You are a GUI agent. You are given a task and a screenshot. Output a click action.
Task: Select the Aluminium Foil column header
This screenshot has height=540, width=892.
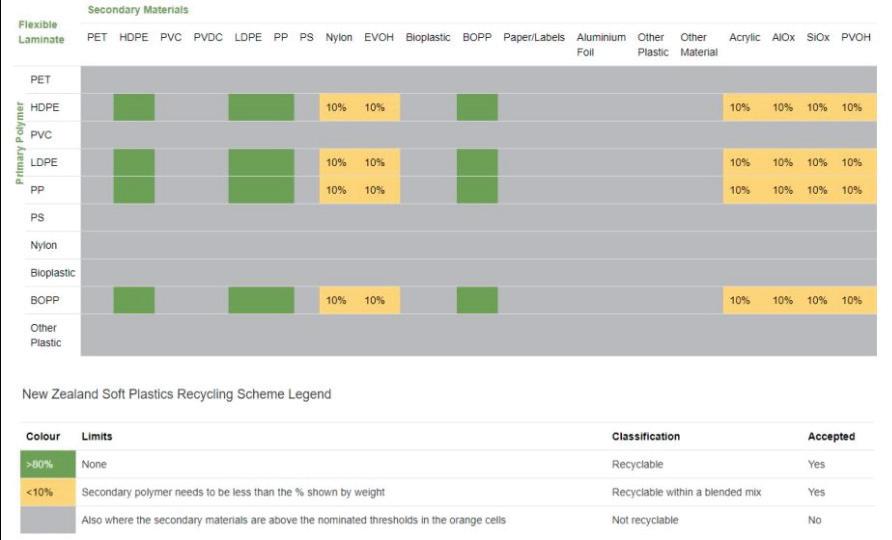600,44
